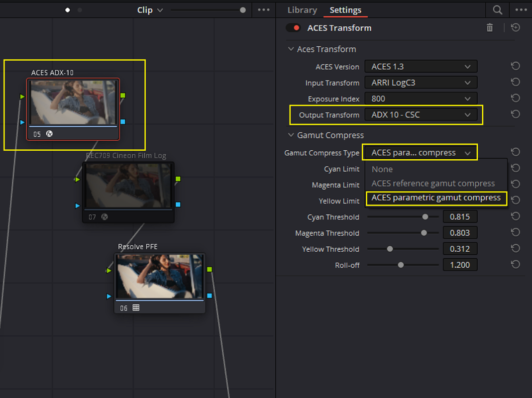532x398 pixels.
Task: Click the LUT grid badge on node 06
Action: [136, 308]
